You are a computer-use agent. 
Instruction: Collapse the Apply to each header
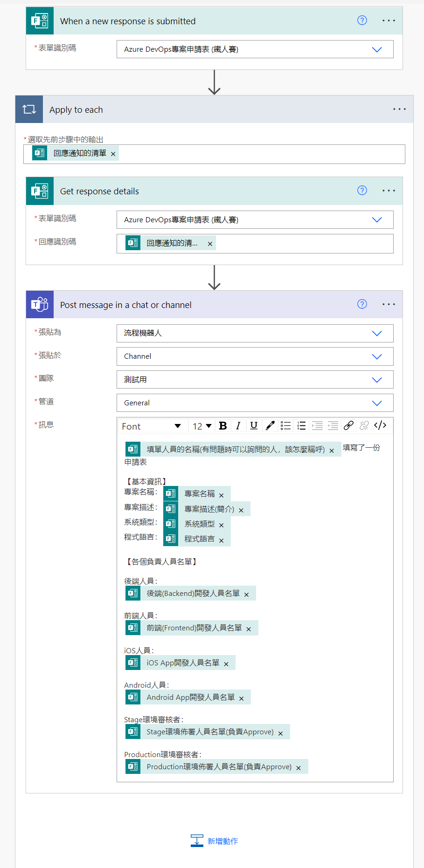coord(215,109)
